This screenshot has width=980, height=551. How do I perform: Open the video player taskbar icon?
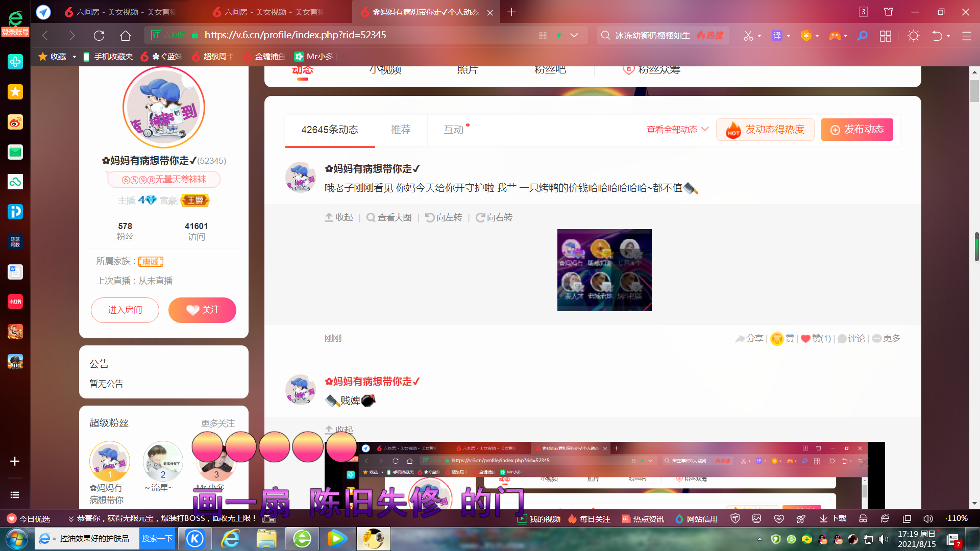(x=337, y=539)
